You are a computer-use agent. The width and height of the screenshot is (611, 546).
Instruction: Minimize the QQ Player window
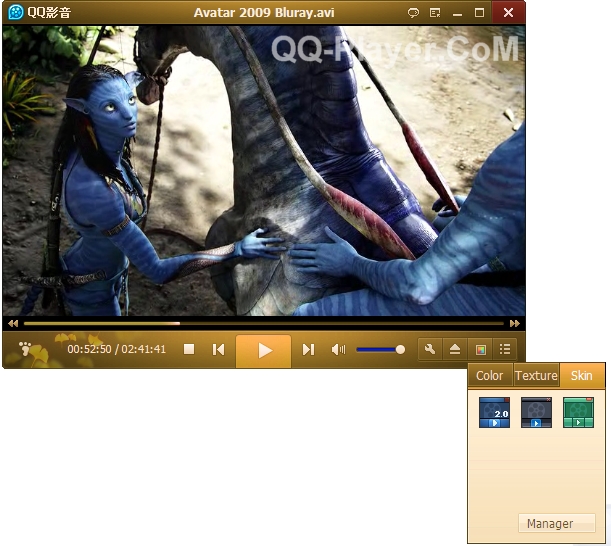coord(457,13)
